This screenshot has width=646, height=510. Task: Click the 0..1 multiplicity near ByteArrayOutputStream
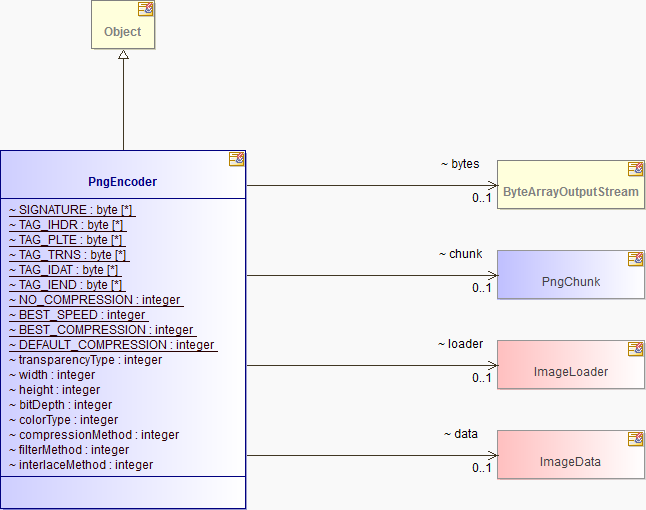coord(482,198)
